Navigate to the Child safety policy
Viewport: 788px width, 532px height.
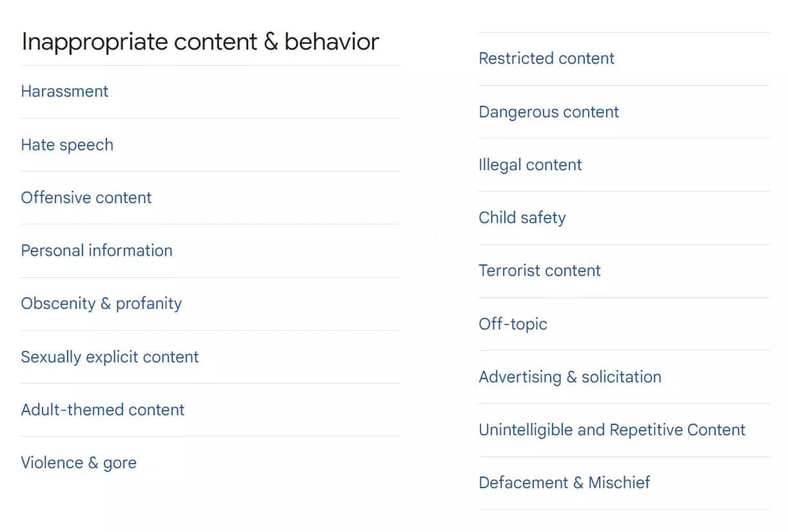[522, 217]
